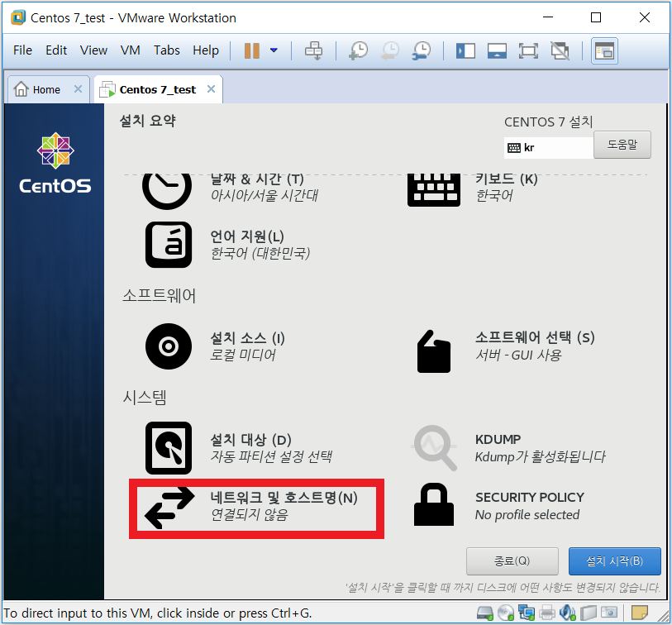Toggle the thumbnail bar view
The width and height of the screenshot is (672, 625).
click(497, 50)
